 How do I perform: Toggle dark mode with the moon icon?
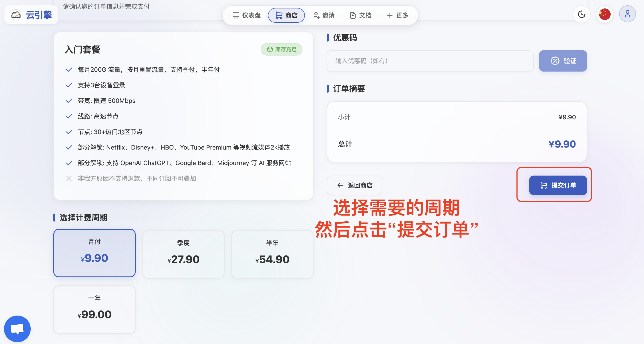pos(582,14)
